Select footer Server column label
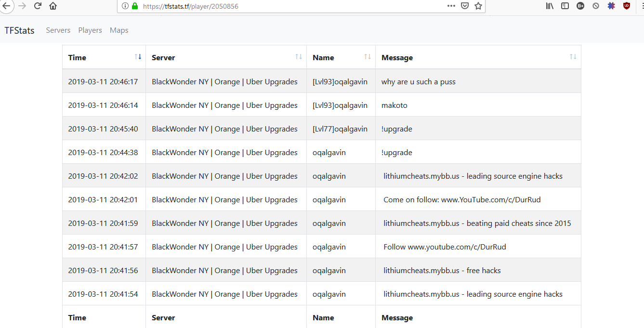 point(163,318)
